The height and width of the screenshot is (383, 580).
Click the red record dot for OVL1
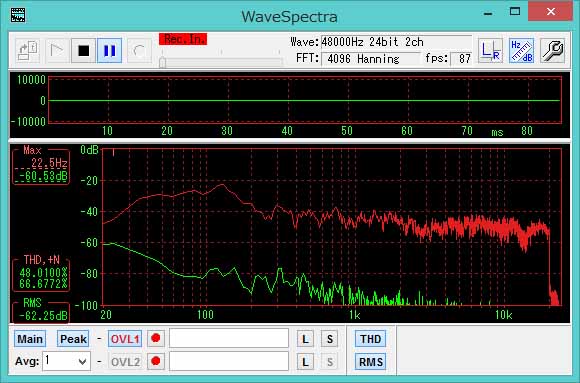point(156,338)
